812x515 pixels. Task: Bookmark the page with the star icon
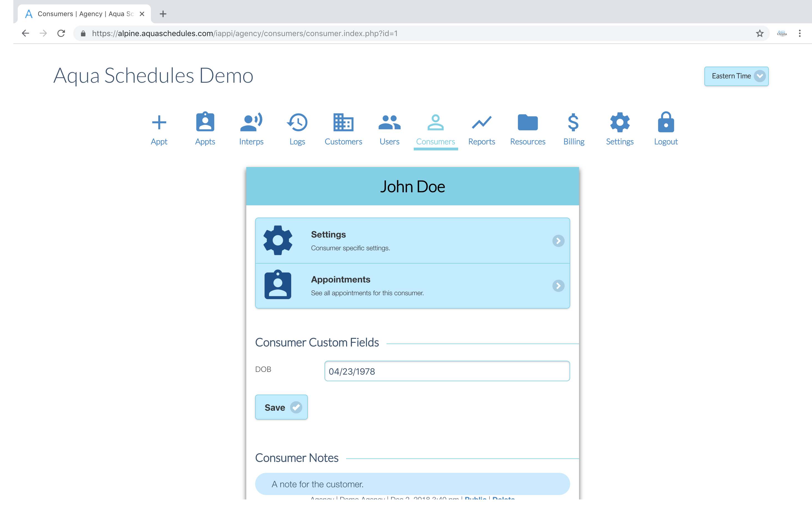(x=759, y=33)
